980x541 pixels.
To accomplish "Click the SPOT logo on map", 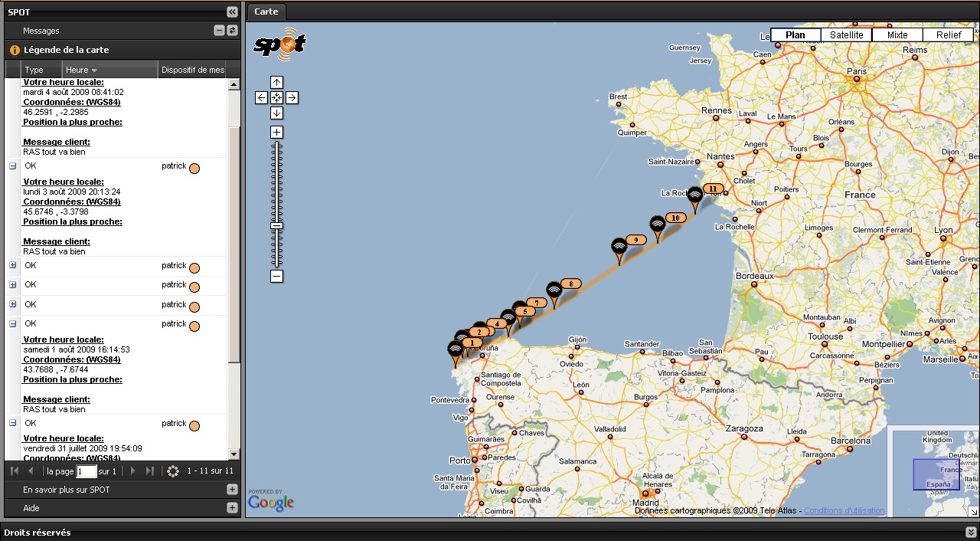I will click(x=279, y=45).
